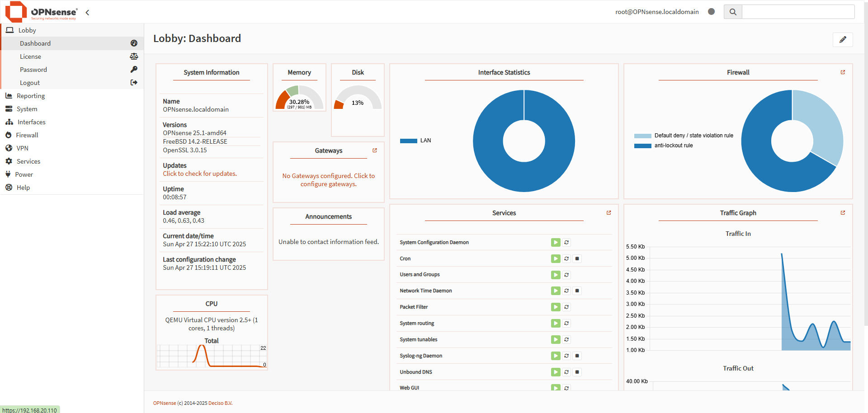Open Traffic Graph widget external link icon
Screen dimensions: 868x413
(x=843, y=213)
